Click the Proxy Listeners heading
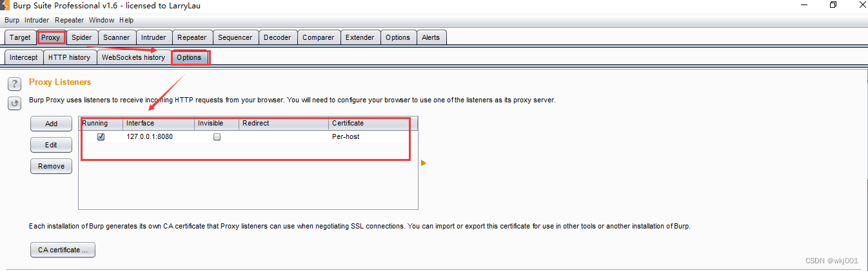 pos(60,82)
